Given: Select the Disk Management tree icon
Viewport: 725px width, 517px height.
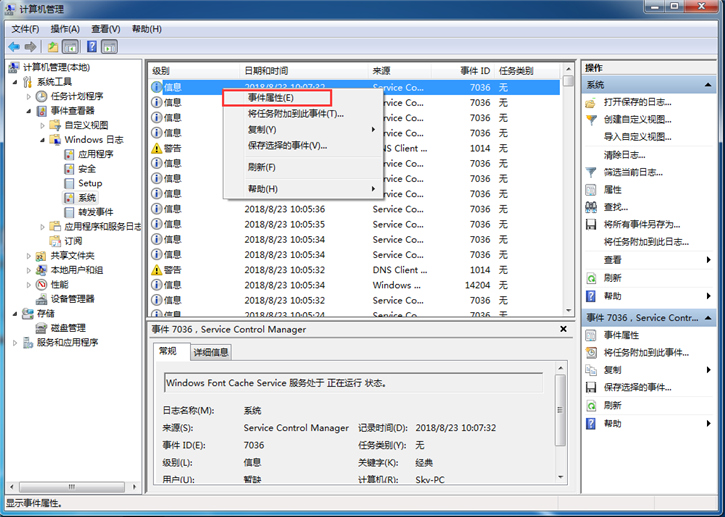Looking at the screenshot, I should point(42,328).
